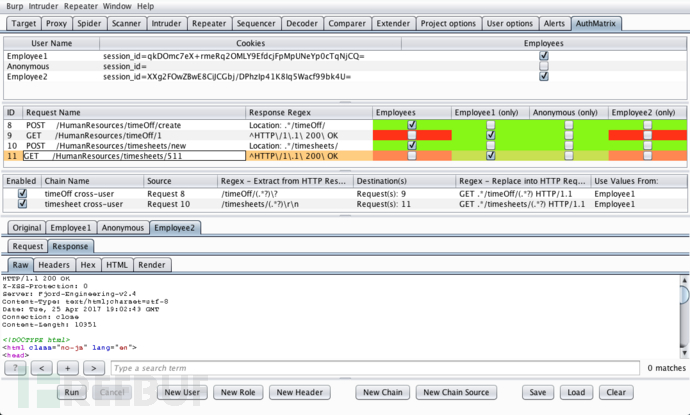The image size is (690, 415).
Task: Toggle Employee2 (only) checkbox for request 9
Action: tap(647, 135)
